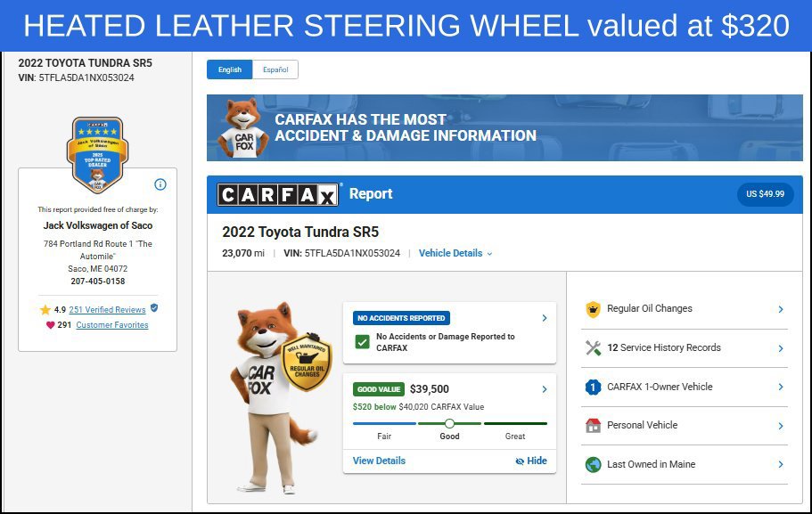Click the GOOD VALUE green label badge
This screenshot has width=812, height=514.
pyautogui.click(x=379, y=389)
